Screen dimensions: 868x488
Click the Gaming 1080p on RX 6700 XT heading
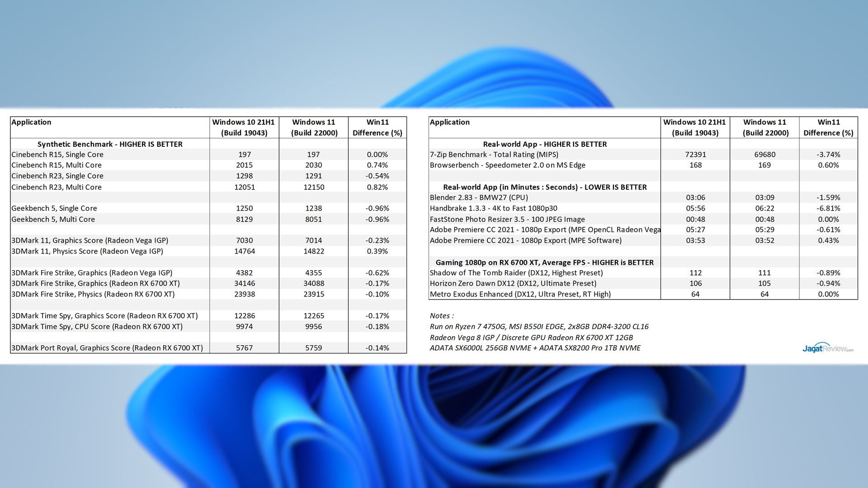coord(544,263)
